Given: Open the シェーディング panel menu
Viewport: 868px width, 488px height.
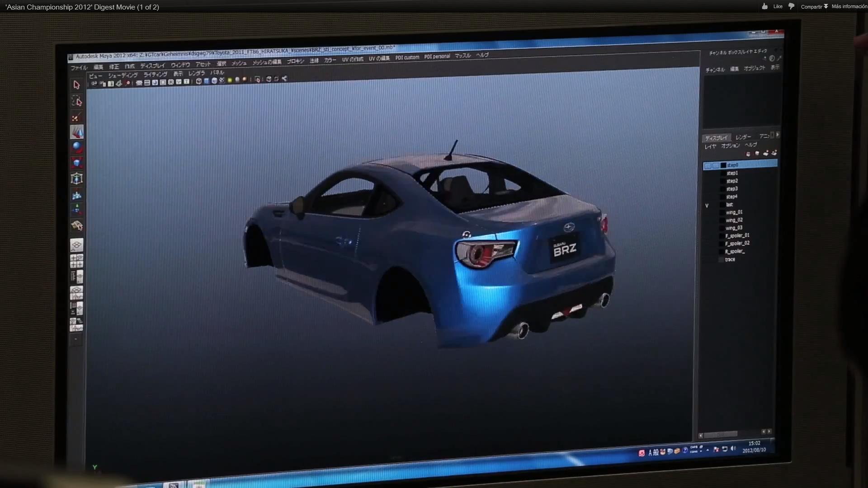Looking at the screenshot, I should pyautogui.click(x=123, y=75).
